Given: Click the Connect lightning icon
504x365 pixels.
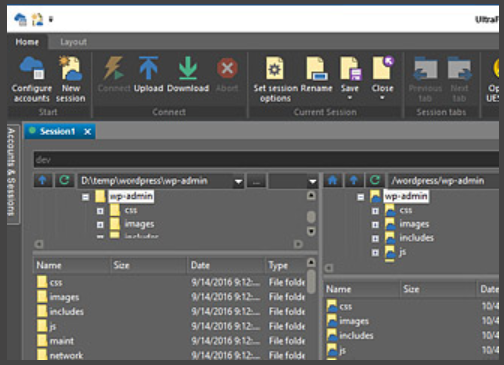Looking at the screenshot, I should [x=113, y=68].
